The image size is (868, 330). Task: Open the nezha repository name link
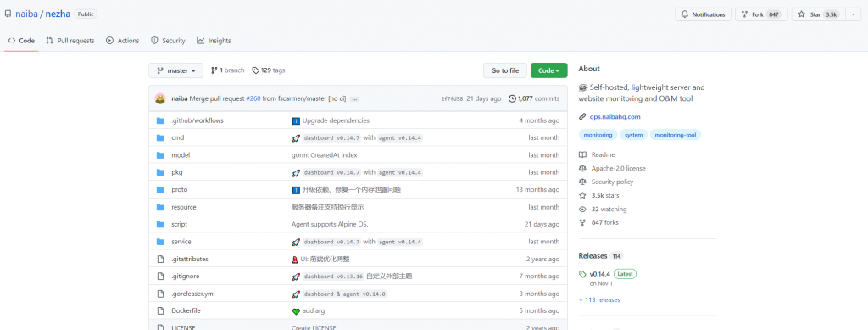point(58,14)
